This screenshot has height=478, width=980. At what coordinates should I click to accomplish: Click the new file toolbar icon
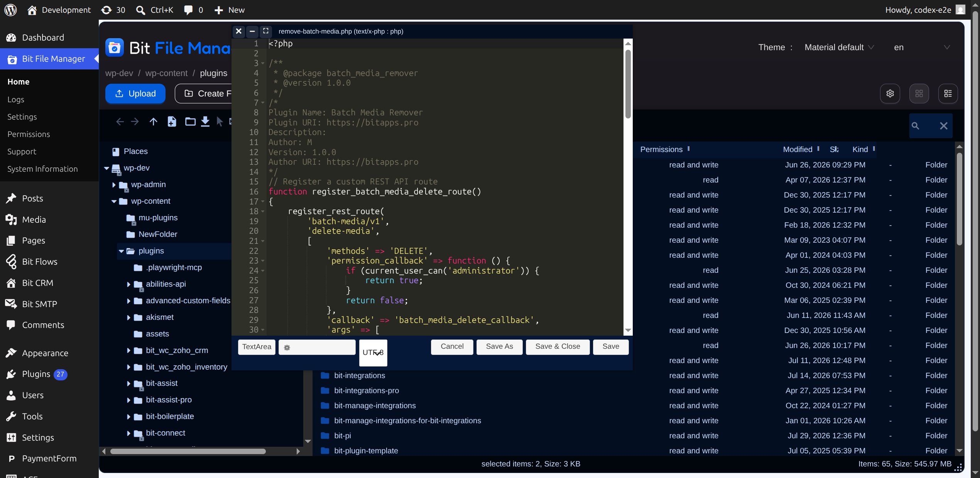pos(172,122)
